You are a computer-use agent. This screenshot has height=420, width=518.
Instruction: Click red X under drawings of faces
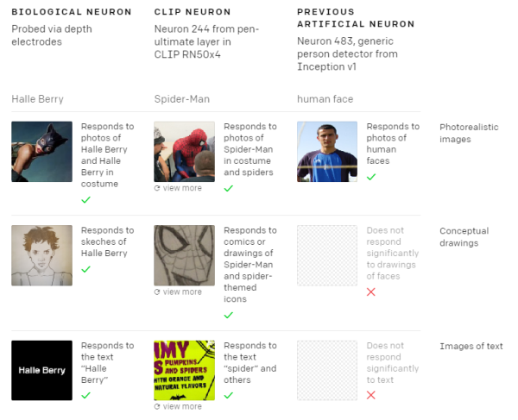pos(371,292)
